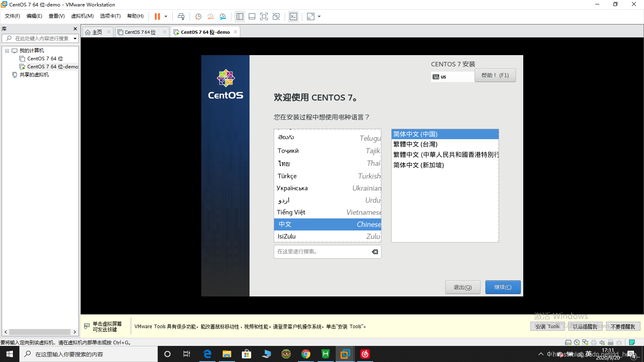Click the 帮助！(F1) button
Screen dimensions: 644x362
(495, 75)
